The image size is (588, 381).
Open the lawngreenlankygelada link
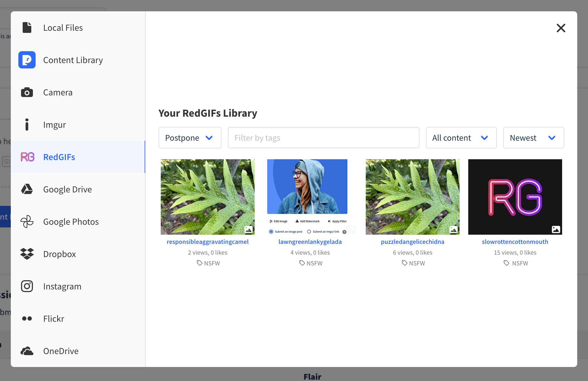click(310, 242)
